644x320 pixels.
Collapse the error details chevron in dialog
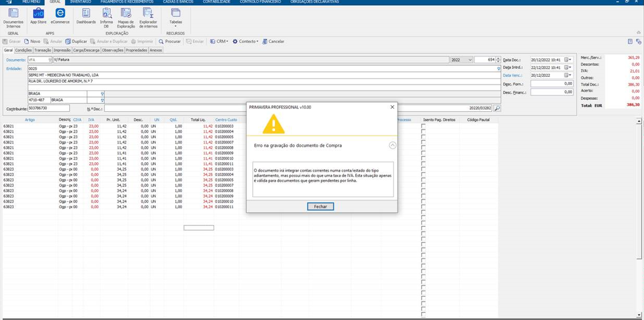tap(392, 146)
